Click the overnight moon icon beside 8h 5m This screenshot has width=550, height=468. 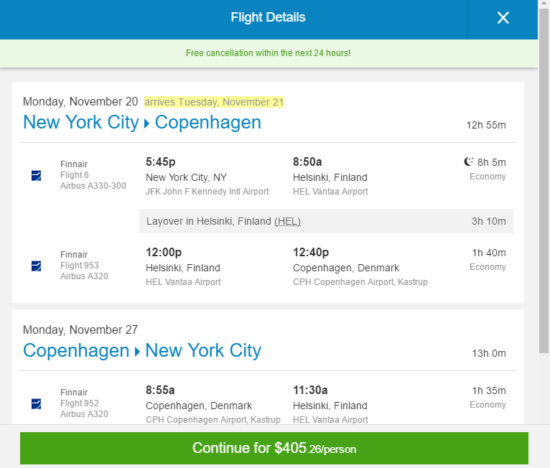point(468,162)
